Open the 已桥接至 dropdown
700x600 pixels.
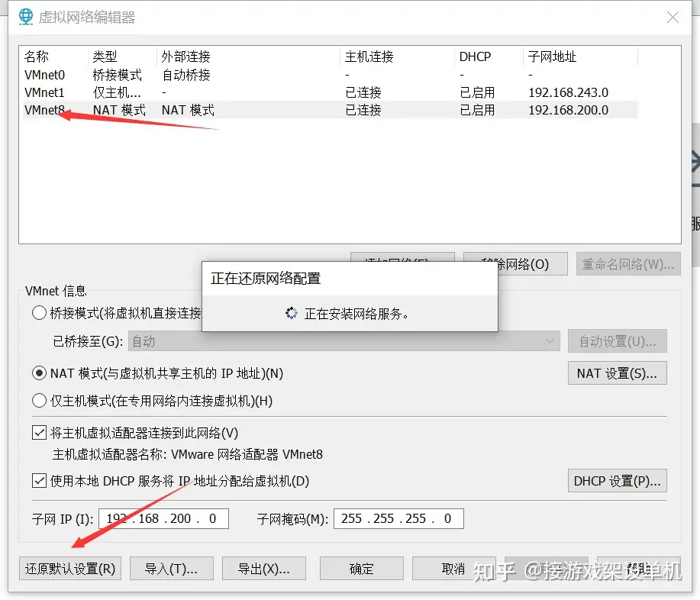click(344, 341)
